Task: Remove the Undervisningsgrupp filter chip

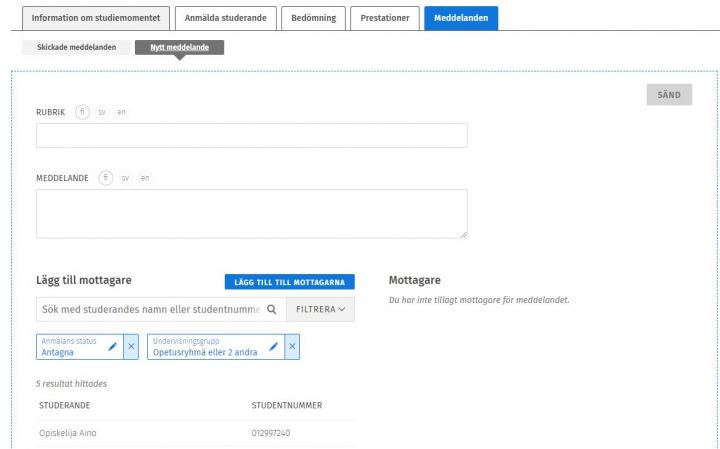Action: [292, 346]
